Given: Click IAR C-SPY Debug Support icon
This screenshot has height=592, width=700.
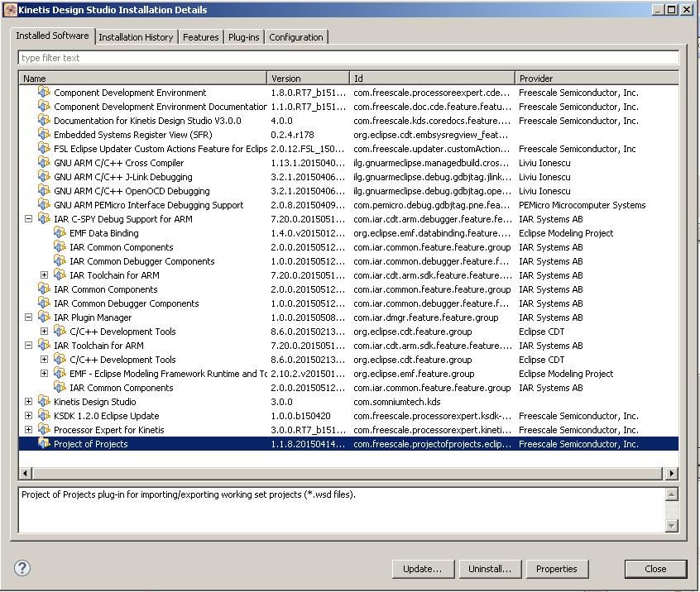Looking at the screenshot, I should (x=44, y=218).
